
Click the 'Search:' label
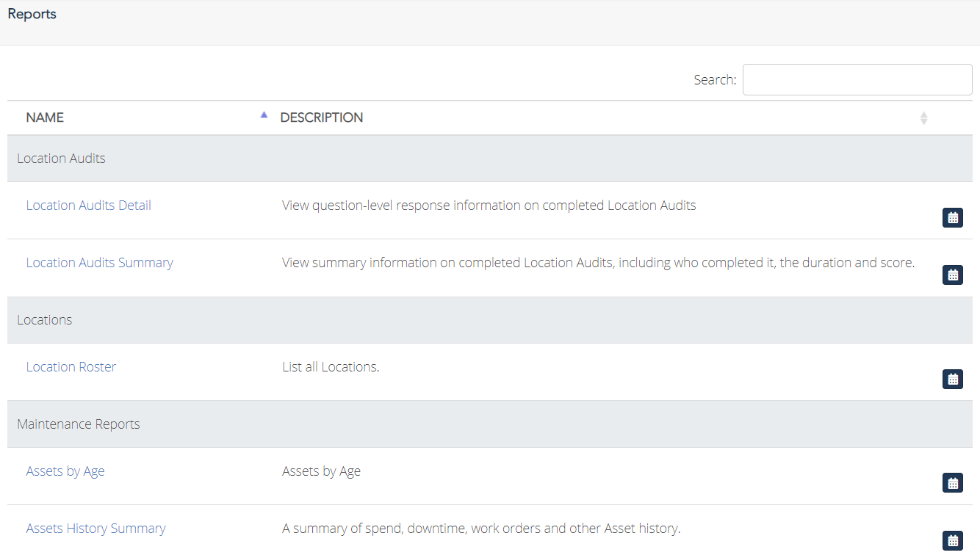coord(715,80)
